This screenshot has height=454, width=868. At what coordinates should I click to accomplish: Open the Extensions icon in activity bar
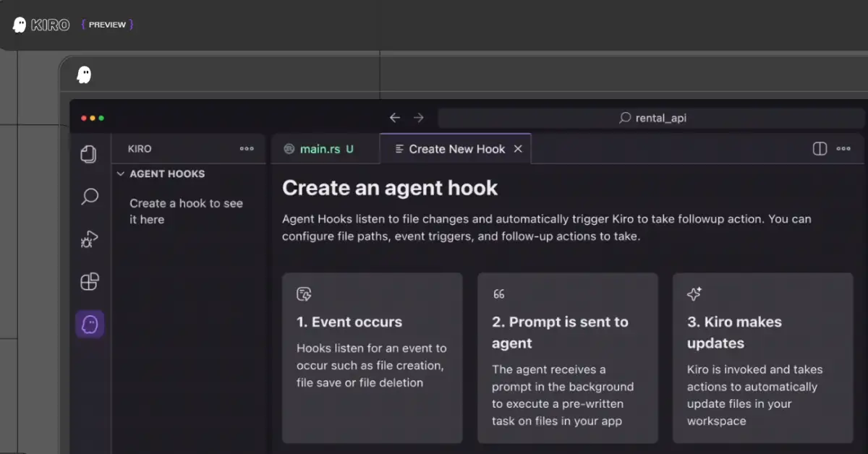click(89, 281)
